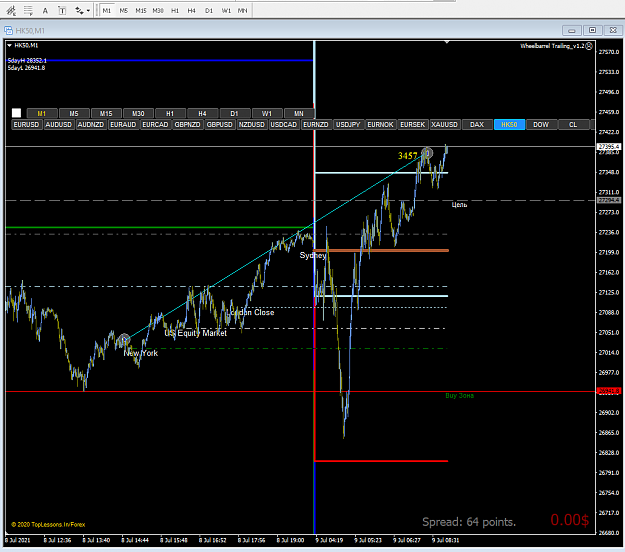Image resolution: width=625 pixels, height=552 pixels.
Task: Switch toolbar timeframe to H4
Action: [x=192, y=11]
